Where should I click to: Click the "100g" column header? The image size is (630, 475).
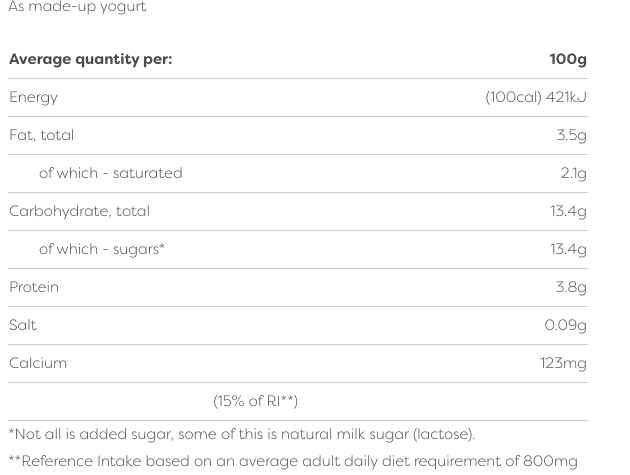567,59
